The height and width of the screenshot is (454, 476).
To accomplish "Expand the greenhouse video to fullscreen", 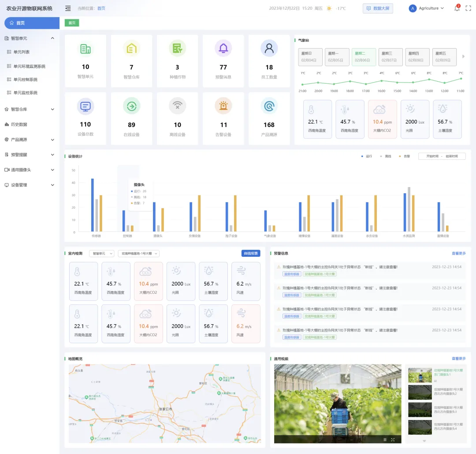I will (393, 439).
